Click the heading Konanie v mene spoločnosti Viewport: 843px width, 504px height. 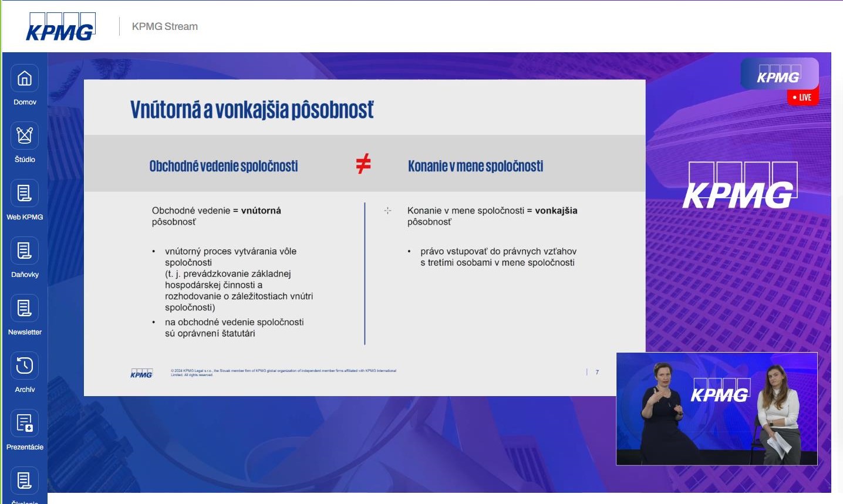click(x=476, y=166)
